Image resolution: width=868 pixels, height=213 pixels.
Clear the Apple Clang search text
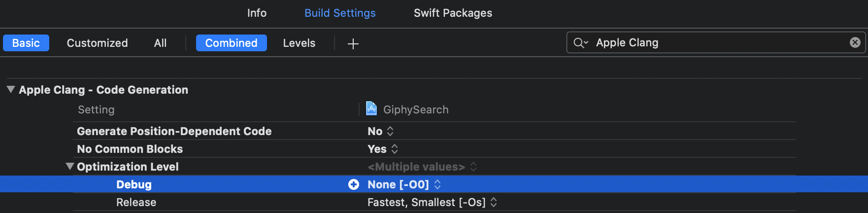click(855, 43)
